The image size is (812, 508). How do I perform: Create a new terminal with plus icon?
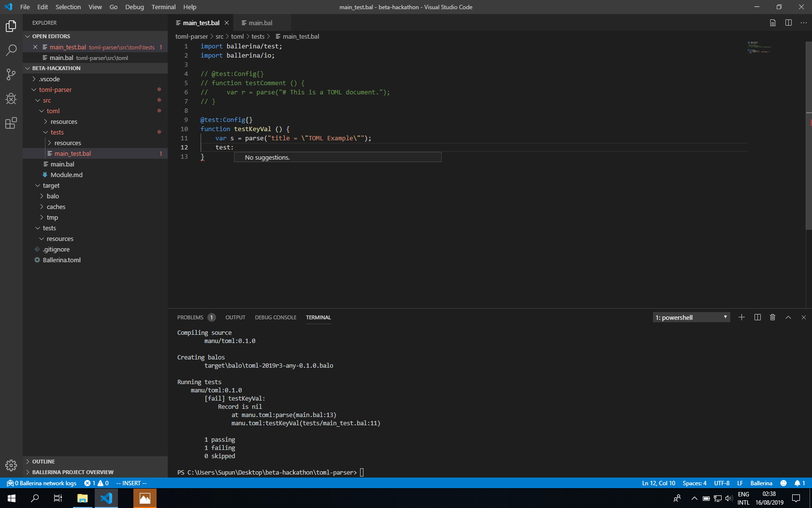[741, 317]
